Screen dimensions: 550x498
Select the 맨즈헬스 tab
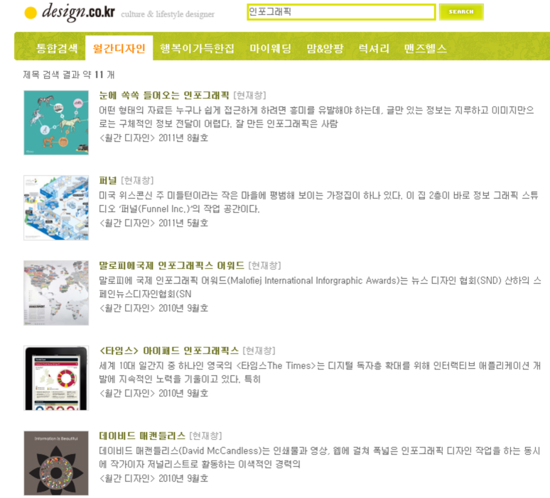coord(425,48)
